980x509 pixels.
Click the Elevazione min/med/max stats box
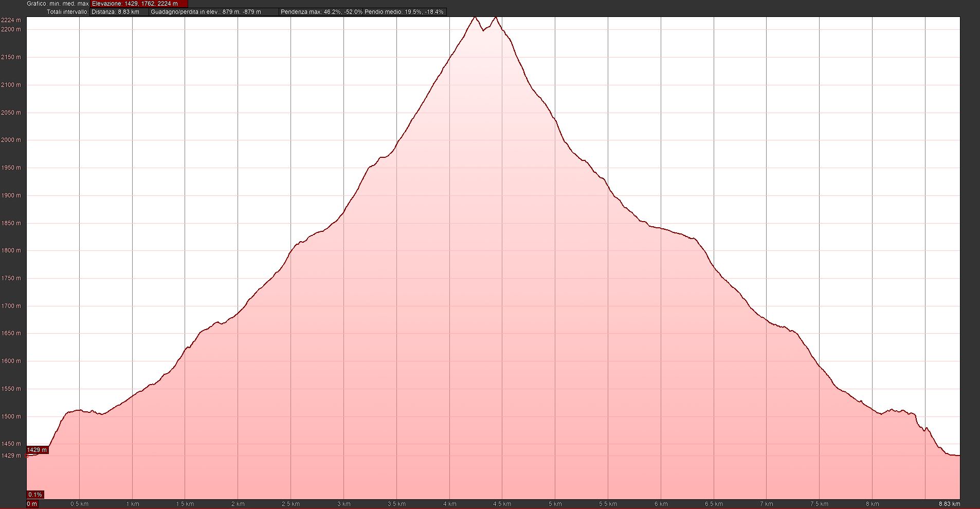point(139,4)
